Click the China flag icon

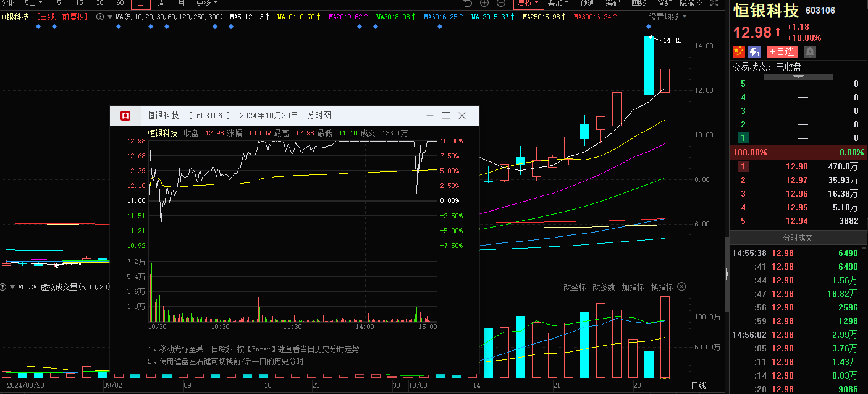739,52
